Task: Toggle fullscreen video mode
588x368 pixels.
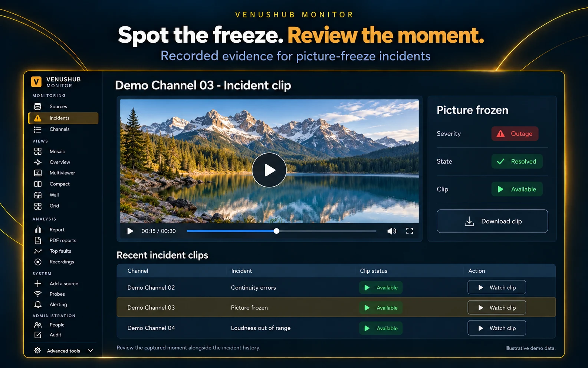Action: point(410,231)
